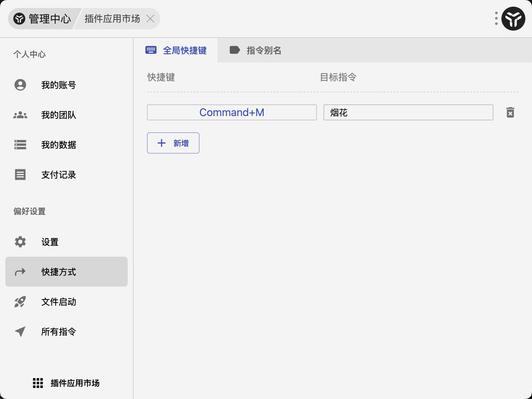Open 我的账号 in the sidebar
The height and width of the screenshot is (399, 532).
click(66, 85)
